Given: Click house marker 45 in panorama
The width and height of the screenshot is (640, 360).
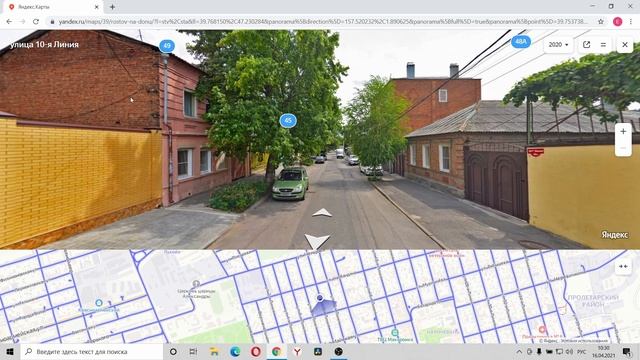Looking at the screenshot, I should (288, 120).
